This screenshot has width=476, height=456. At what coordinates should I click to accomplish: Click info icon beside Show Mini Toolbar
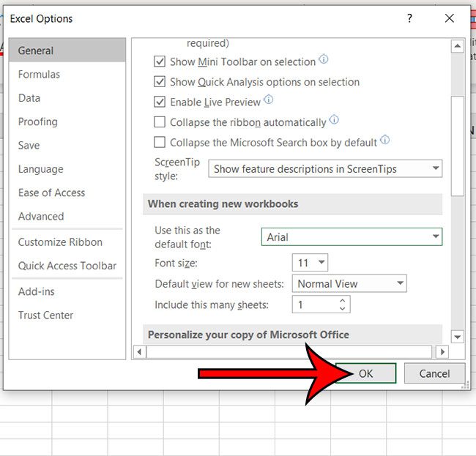tap(323, 60)
